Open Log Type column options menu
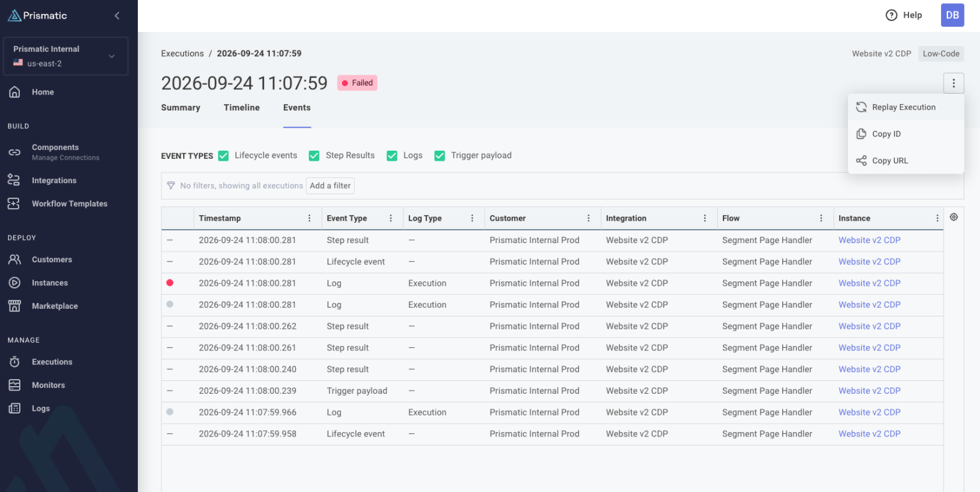This screenshot has height=492, width=980. (x=472, y=218)
